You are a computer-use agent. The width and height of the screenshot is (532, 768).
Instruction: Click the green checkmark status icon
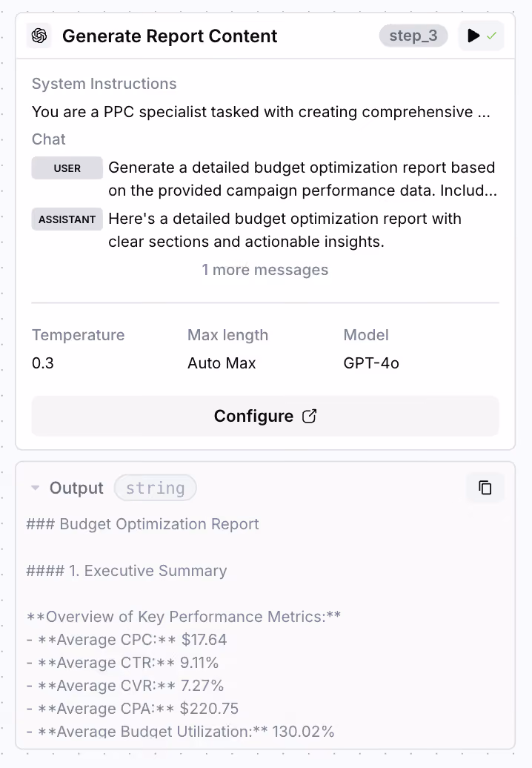pos(492,36)
